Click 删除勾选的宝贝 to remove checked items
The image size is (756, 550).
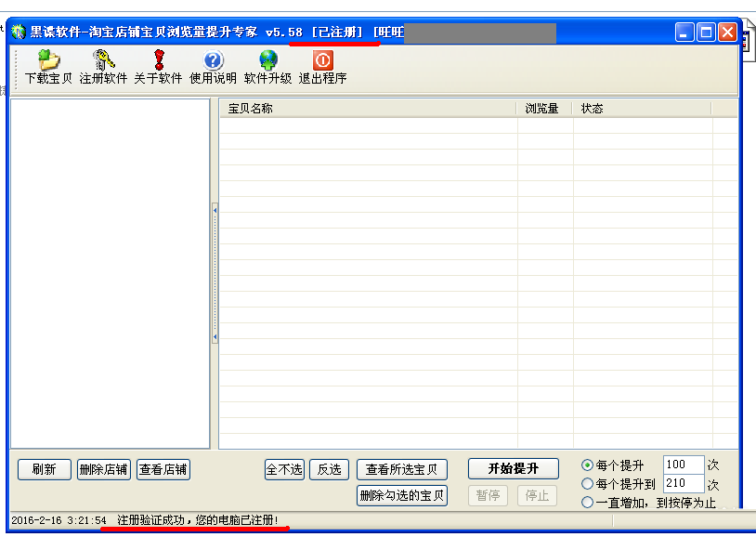(x=403, y=496)
